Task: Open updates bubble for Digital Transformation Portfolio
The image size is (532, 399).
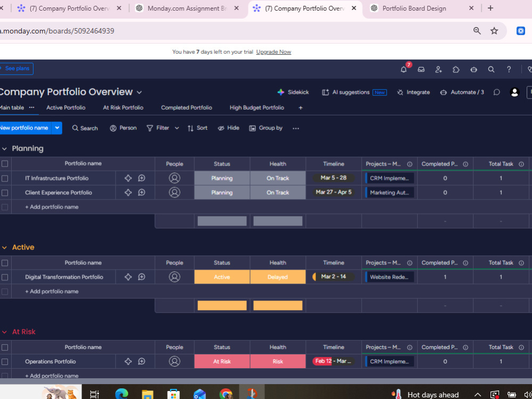Action: (x=142, y=277)
